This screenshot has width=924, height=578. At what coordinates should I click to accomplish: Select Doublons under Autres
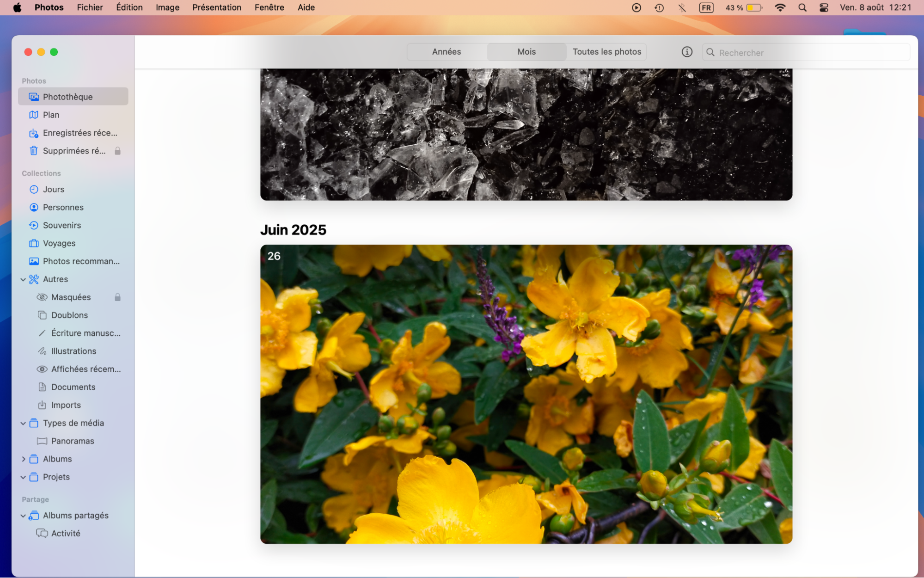(x=69, y=315)
